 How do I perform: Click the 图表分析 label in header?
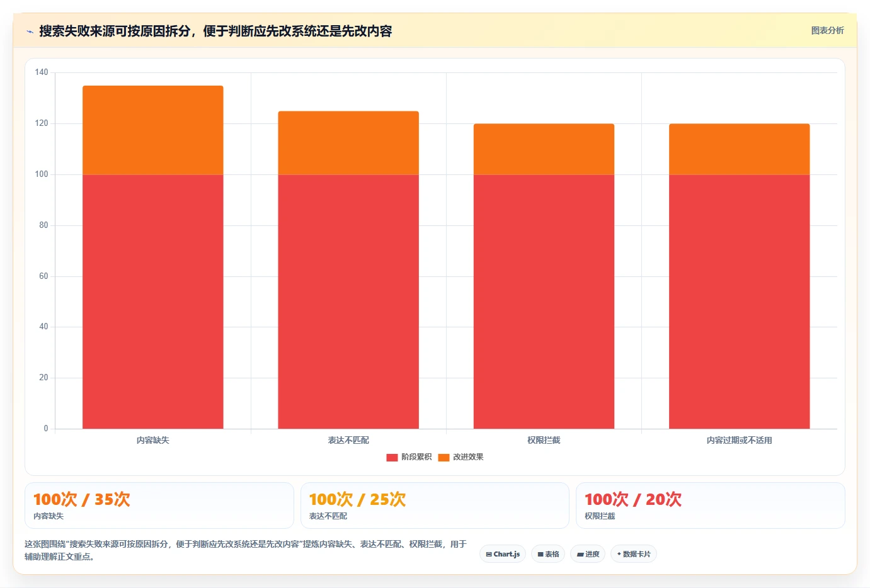coord(827,30)
